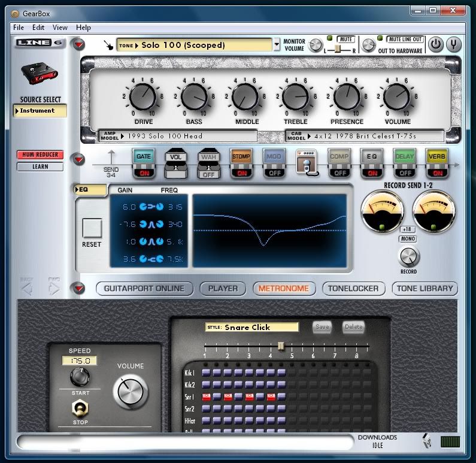This screenshot has height=463, width=476.
Task: Open the COMP effect box
Action: click(339, 164)
